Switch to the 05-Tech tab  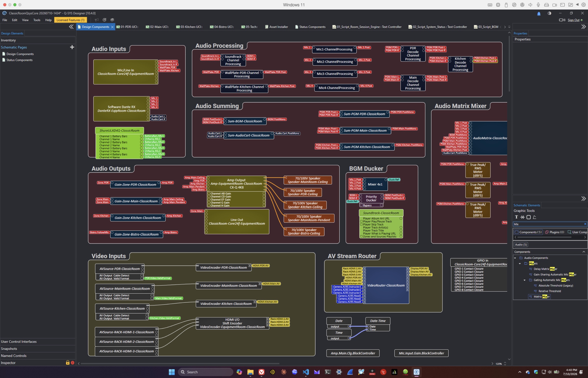click(249, 27)
